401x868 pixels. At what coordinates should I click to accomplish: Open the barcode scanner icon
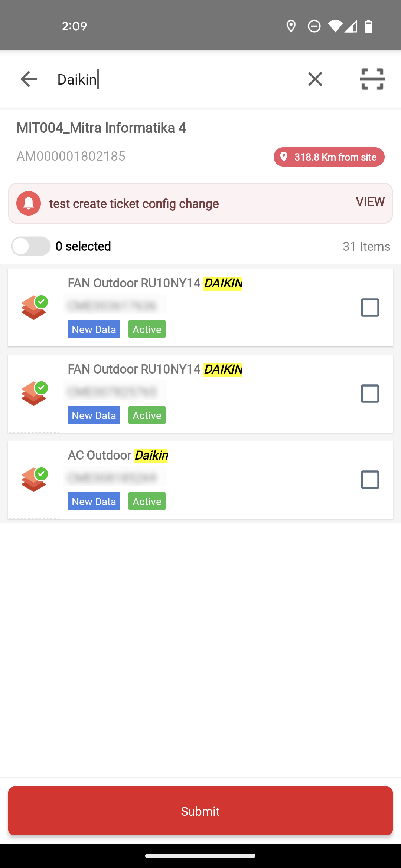tap(372, 79)
